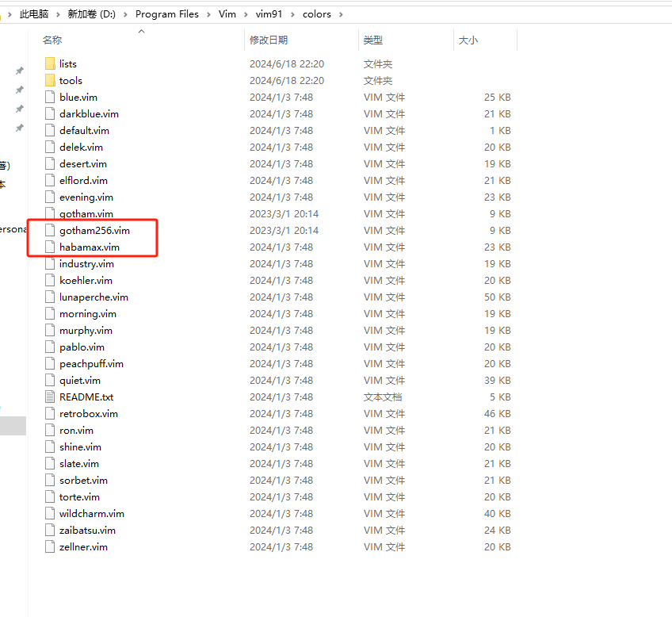Image resolution: width=672 pixels, height=617 pixels.
Task: Select the sorbet.vim file name
Action: [83, 481]
